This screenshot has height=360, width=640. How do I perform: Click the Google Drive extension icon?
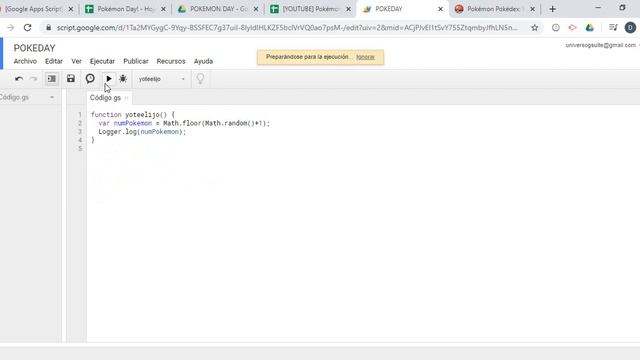pyautogui.click(x=589, y=28)
